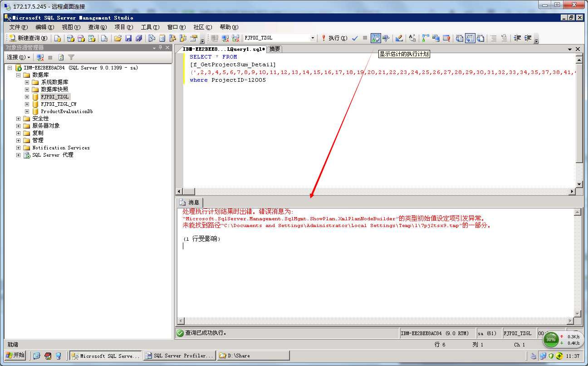
Task: Open the 连接 dropdown in Object Explorer
Action: click(x=18, y=57)
